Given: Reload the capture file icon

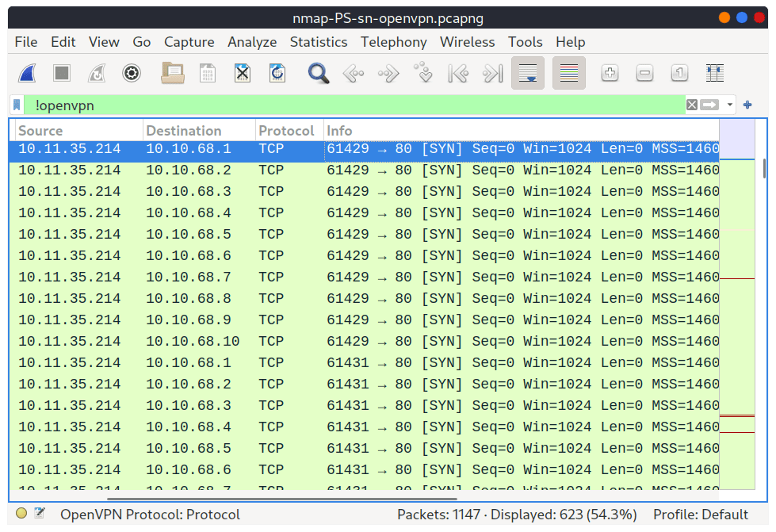Looking at the screenshot, I should (277, 73).
